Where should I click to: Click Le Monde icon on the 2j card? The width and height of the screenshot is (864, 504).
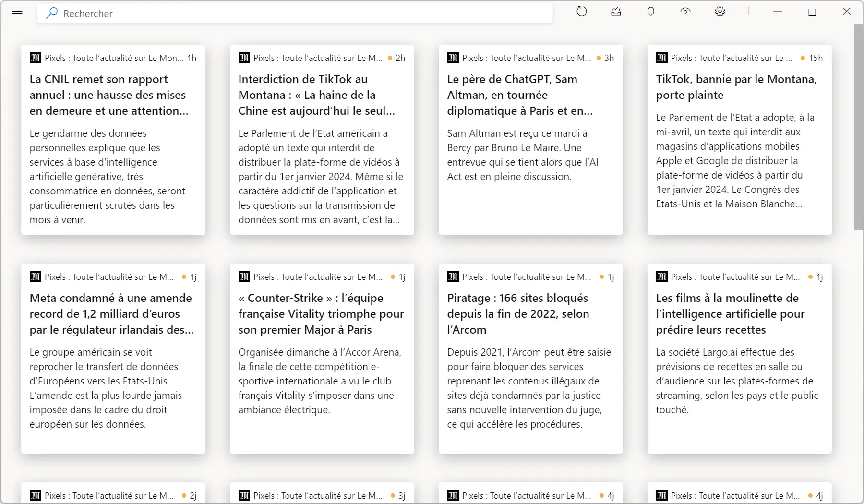pyautogui.click(x=36, y=496)
